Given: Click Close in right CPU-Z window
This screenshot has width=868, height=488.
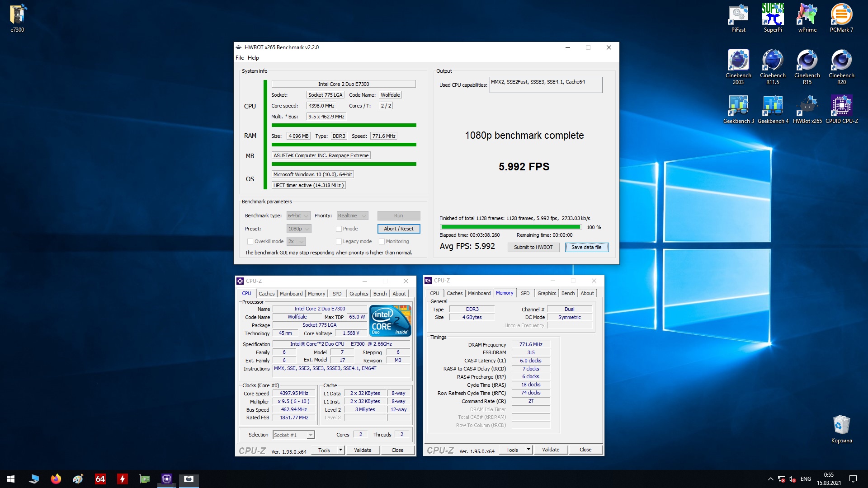Looking at the screenshot, I should (585, 450).
